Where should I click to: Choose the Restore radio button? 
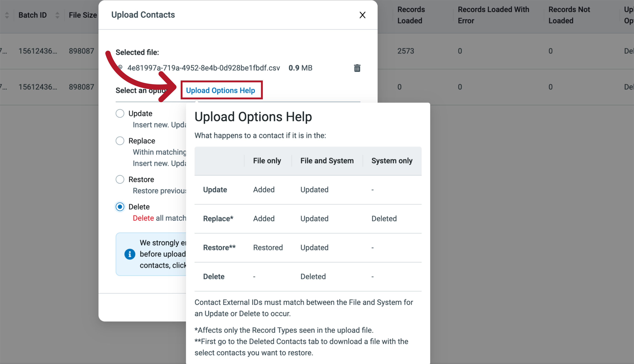120,179
